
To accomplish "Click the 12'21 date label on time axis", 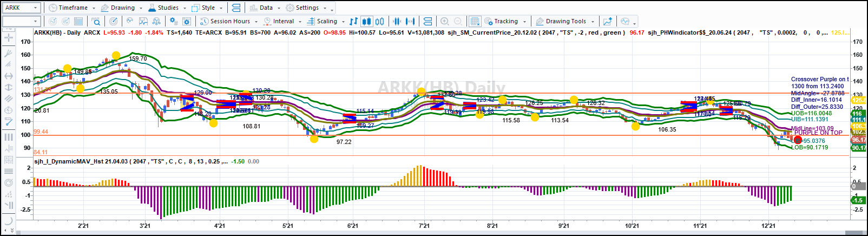I will click(x=768, y=226).
